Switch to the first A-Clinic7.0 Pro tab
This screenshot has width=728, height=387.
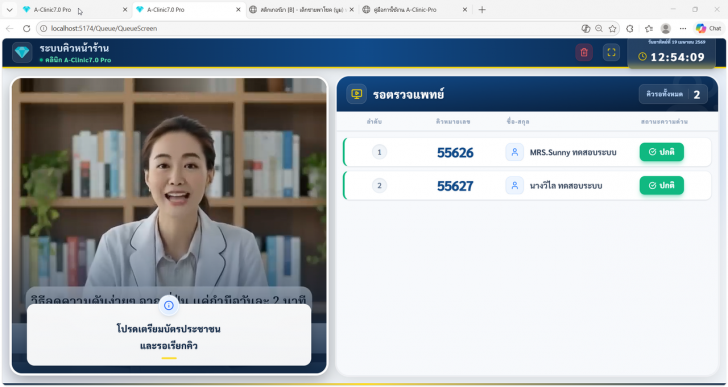[x=74, y=10]
